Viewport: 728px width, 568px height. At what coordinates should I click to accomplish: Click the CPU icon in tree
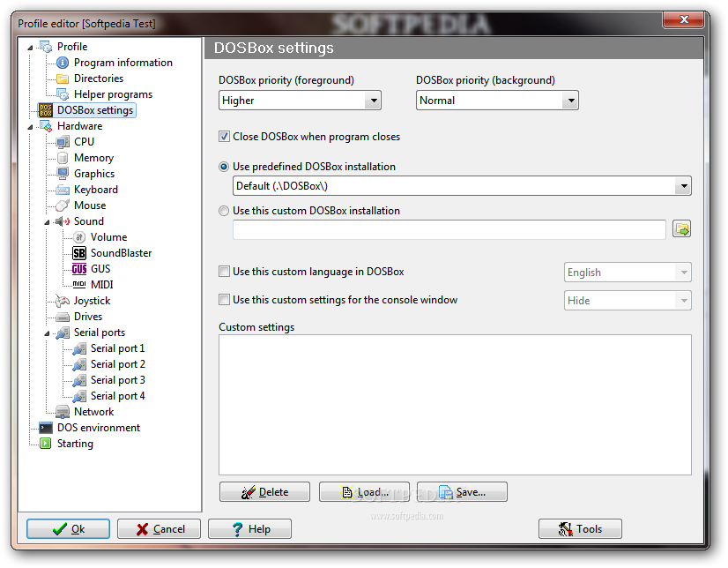click(63, 142)
